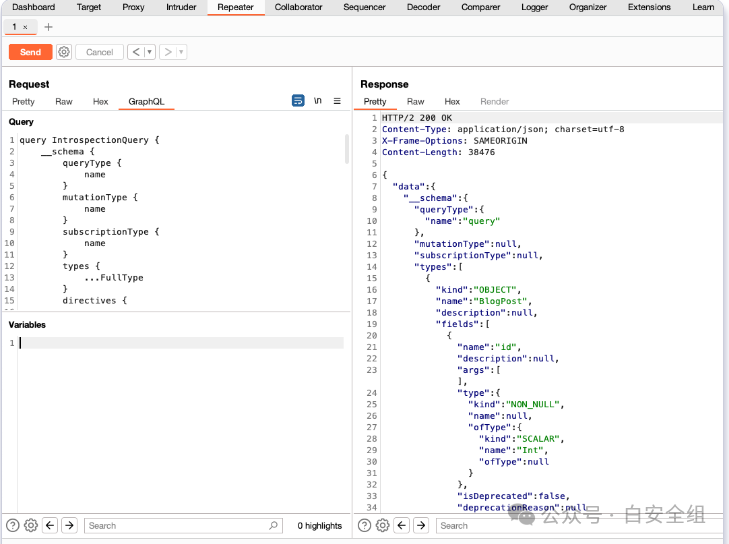Jump to previous response search match
Screen dimensions: 729x544
402,525
